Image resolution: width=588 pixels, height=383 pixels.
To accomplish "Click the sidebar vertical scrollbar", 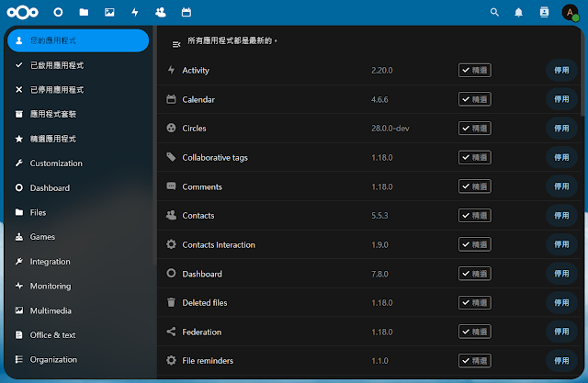I will click(x=154, y=144).
